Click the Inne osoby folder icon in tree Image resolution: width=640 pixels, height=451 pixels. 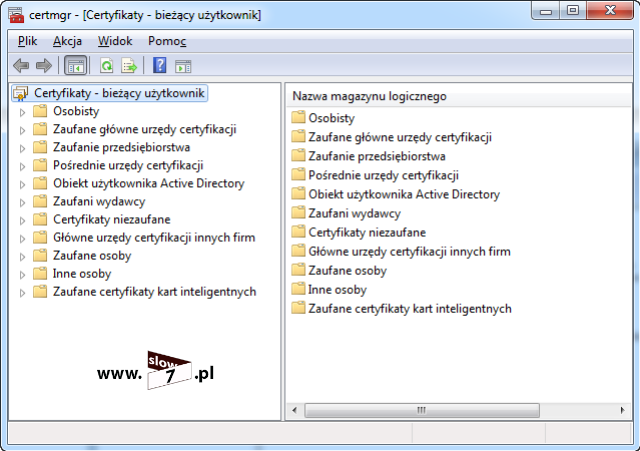(40, 273)
